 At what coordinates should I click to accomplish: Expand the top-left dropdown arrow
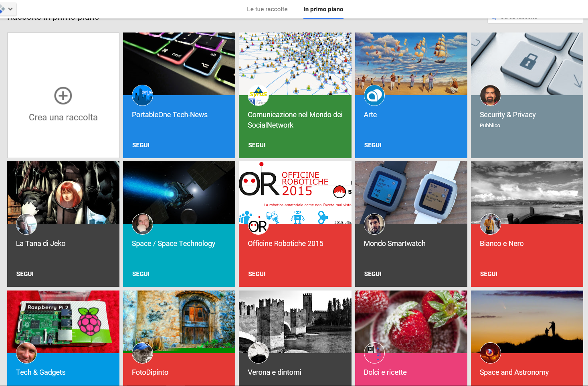[10, 8]
